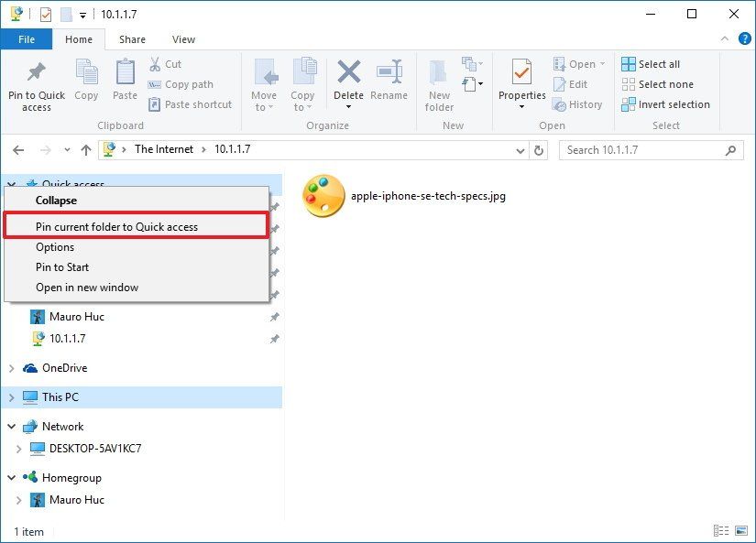Unpin Mauro Huc using its pin icon

point(274,316)
